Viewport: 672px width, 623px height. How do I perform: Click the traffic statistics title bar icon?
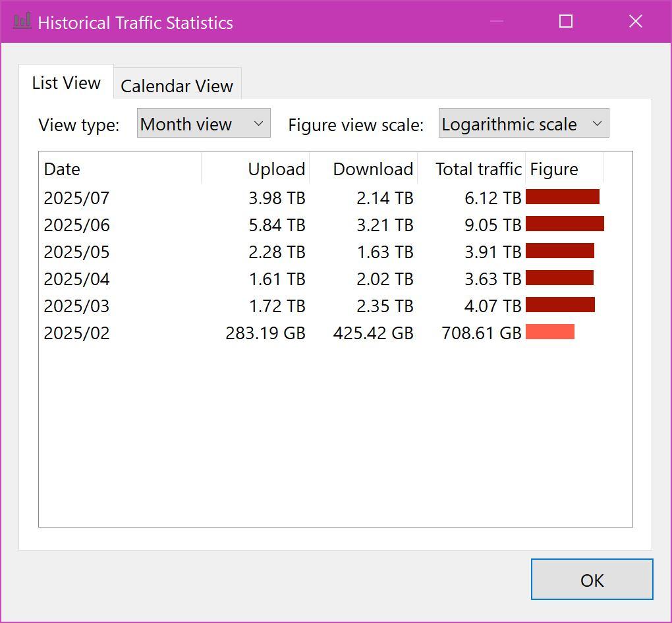pos(22,21)
